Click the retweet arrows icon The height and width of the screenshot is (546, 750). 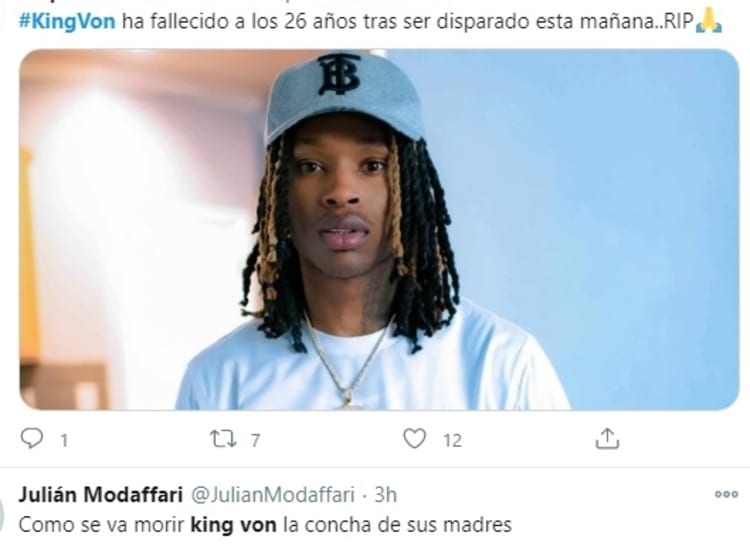(x=223, y=438)
